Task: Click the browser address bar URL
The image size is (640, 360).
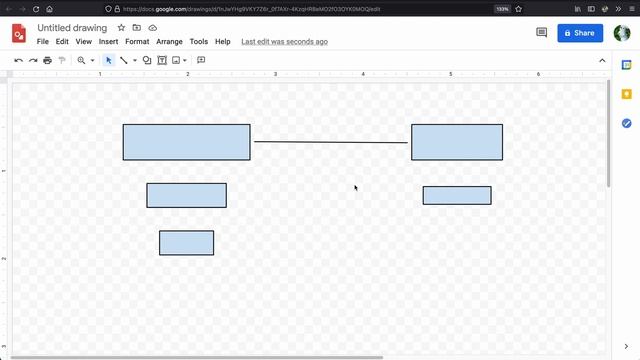Action: tap(251, 9)
